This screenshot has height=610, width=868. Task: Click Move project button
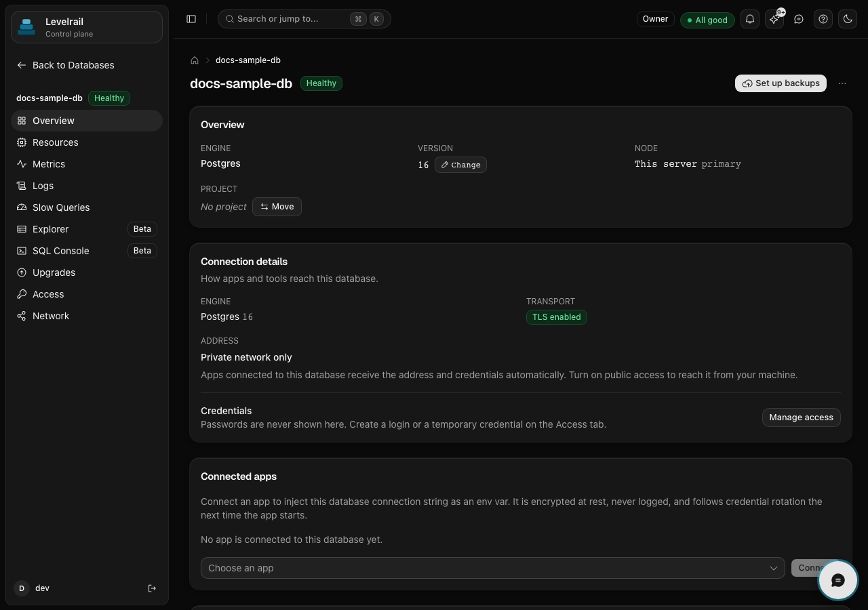click(277, 207)
